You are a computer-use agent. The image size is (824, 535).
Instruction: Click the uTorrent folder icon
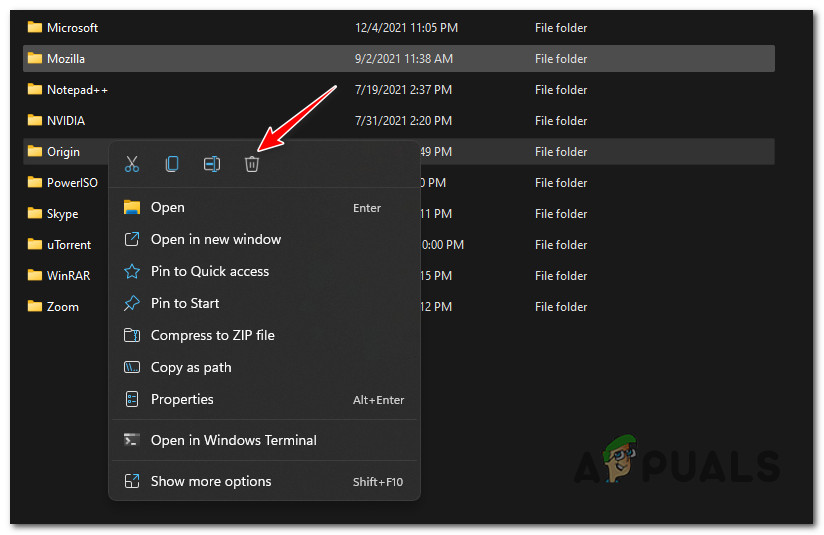(x=35, y=244)
